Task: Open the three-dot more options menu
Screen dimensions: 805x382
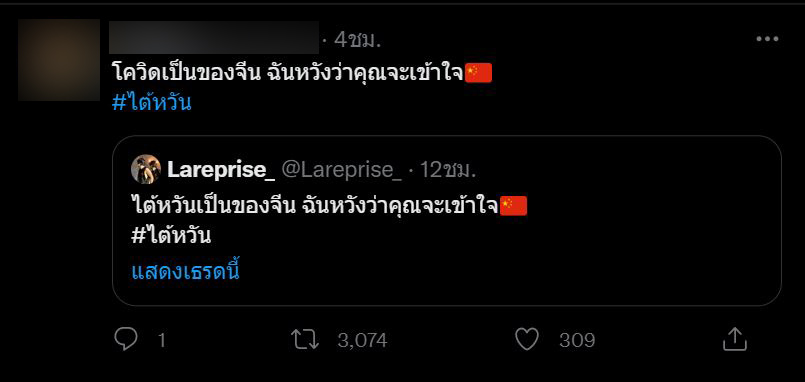Action: coord(768,39)
